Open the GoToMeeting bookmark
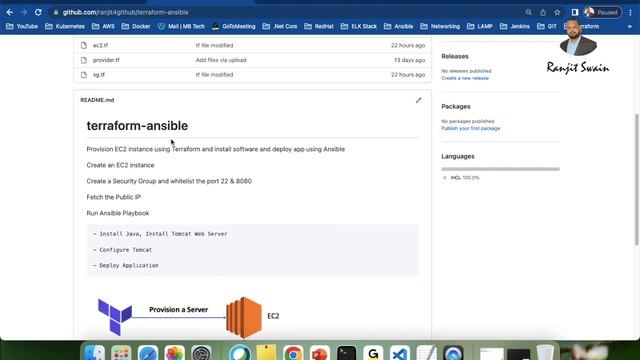 [233, 26]
